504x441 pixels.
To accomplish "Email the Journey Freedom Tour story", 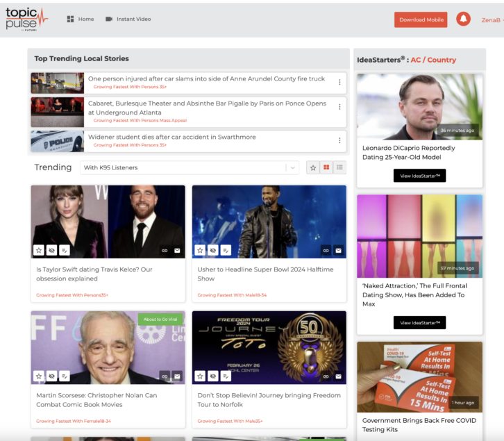I will pyautogui.click(x=339, y=376).
